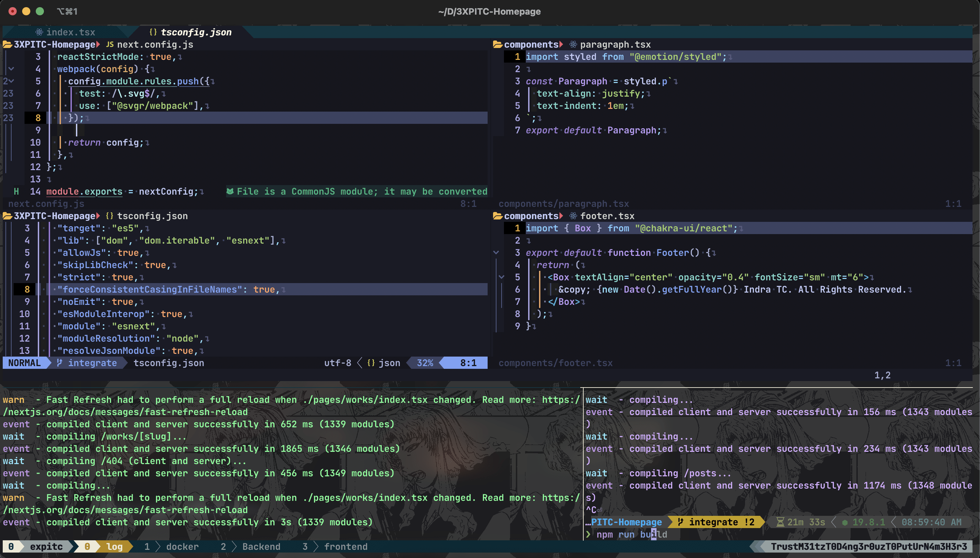
Task: Click the 08:59:40 AM clock in prompt
Action: tap(931, 522)
